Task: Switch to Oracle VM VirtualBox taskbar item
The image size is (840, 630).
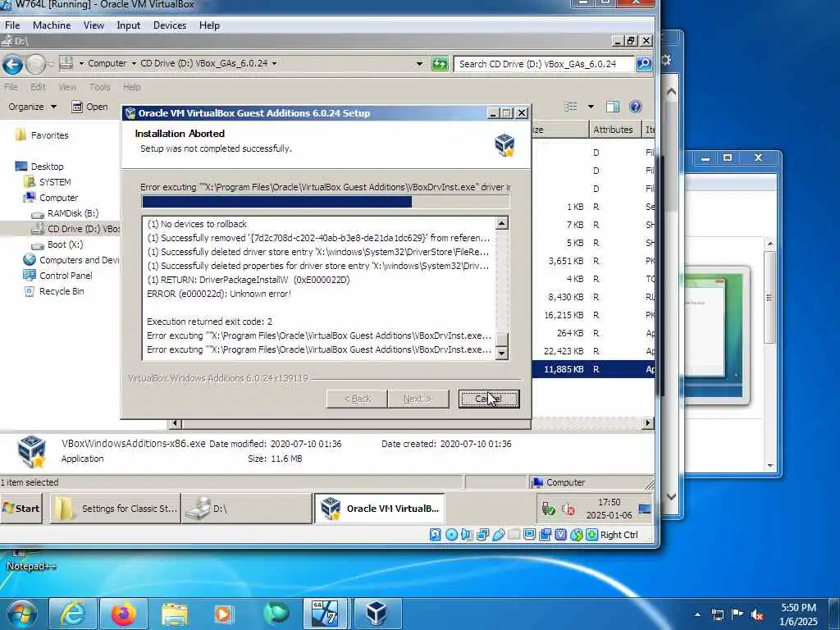Action: 379,509
